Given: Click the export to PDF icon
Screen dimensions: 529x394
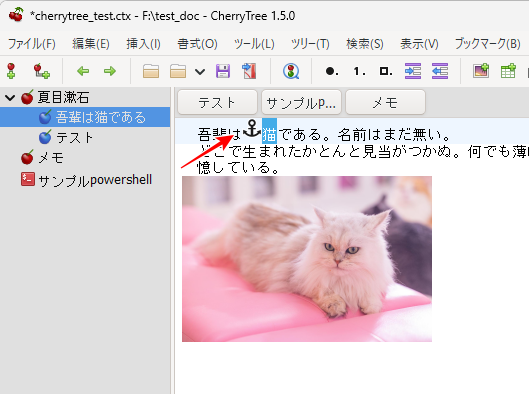Looking at the screenshot, I should click(249, 71).
